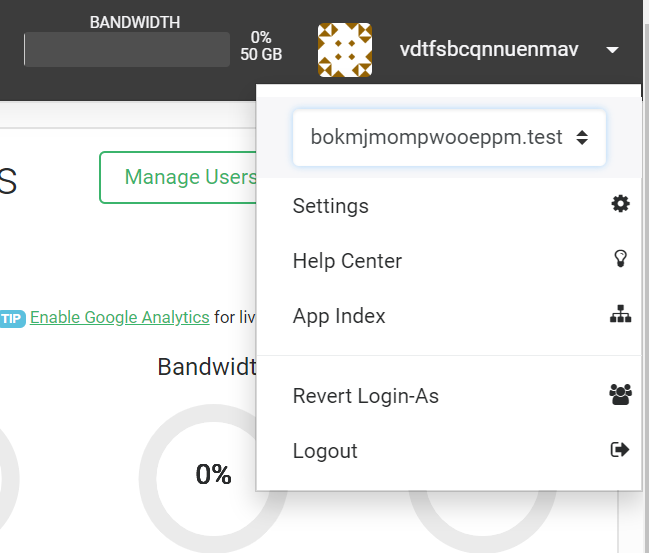Click the vdtfsbcqnnuenmav username

488,49
